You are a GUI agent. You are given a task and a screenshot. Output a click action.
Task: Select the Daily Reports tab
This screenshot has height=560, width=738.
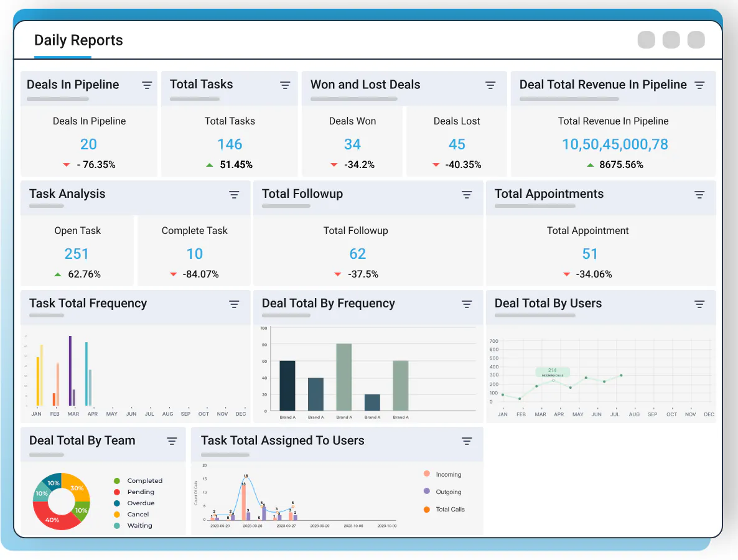pyautogui.click(x=78, y=40)
